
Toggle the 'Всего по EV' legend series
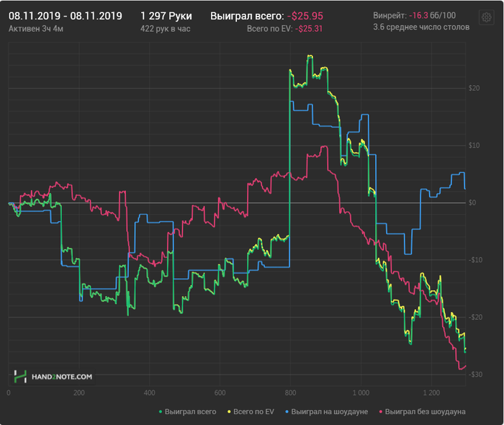point(251,411)
